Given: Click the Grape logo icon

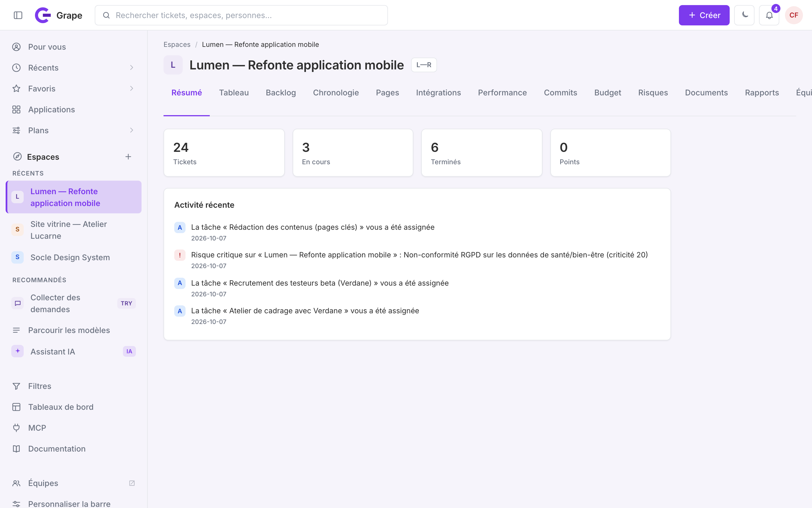Looking at the screenshot, I should [x=43, y=15].
